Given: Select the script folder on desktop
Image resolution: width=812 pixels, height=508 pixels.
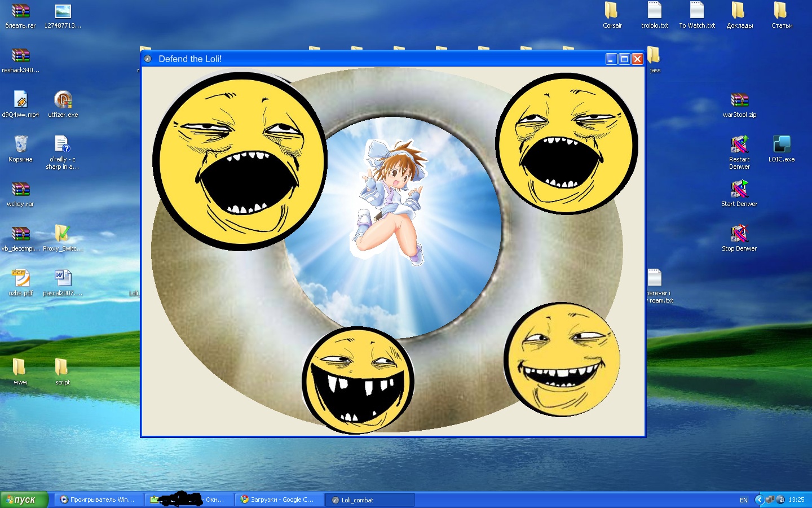Looking at the screenshot, I should click(x=63, y=373).
